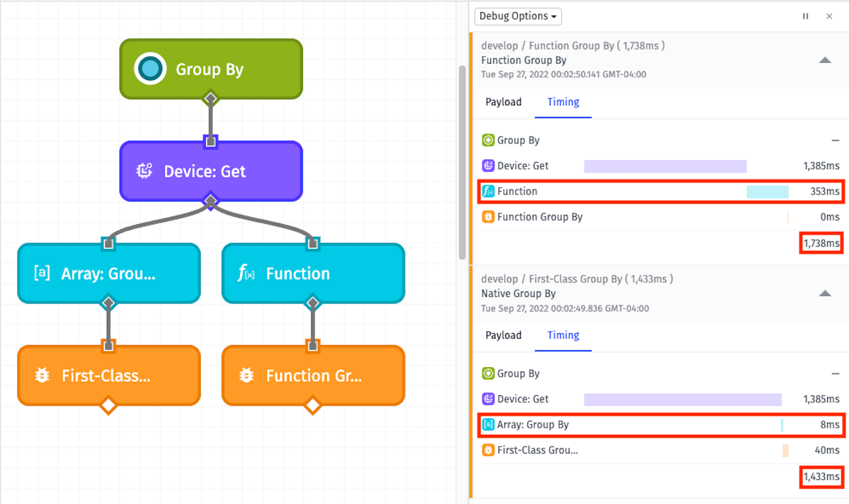The width and height of the screenshot is (849, 504).
Task: Click the Device: Get node gear icon
Action: 144,171
